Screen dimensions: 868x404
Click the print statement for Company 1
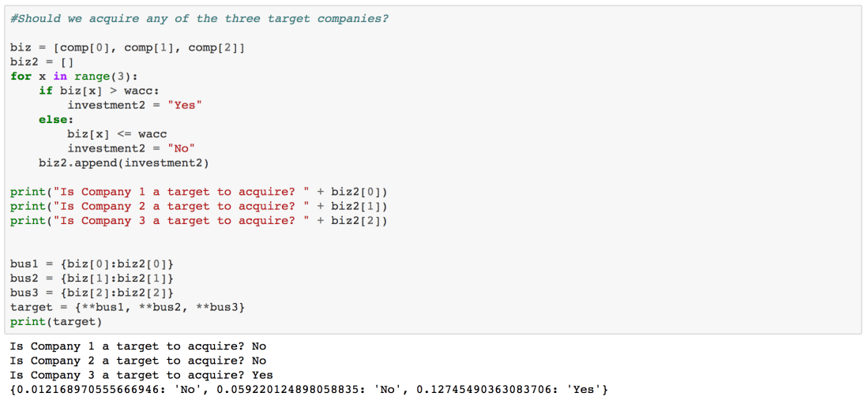(198, 192)
